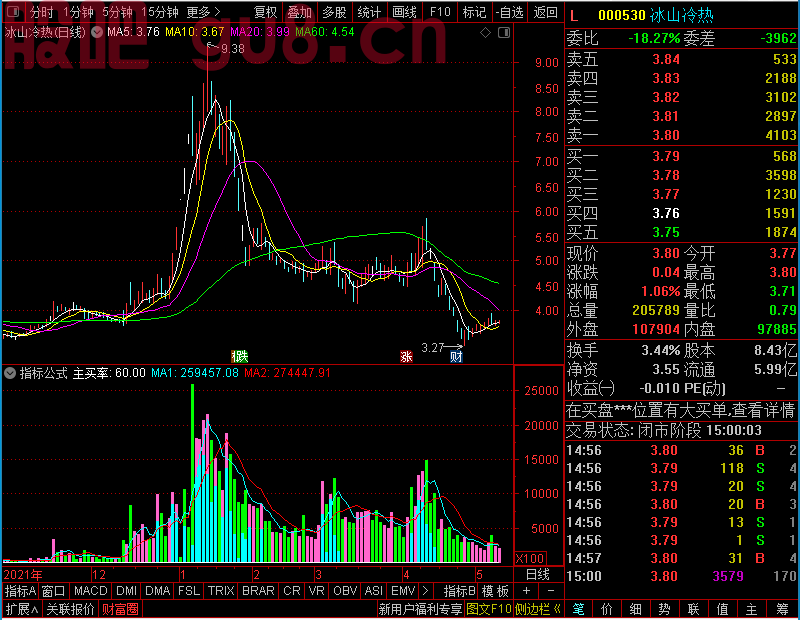Screen dimensions: 800x620
Task: Show more indicators with the > arrow after EMV
Action: click(x=425, y=591)
